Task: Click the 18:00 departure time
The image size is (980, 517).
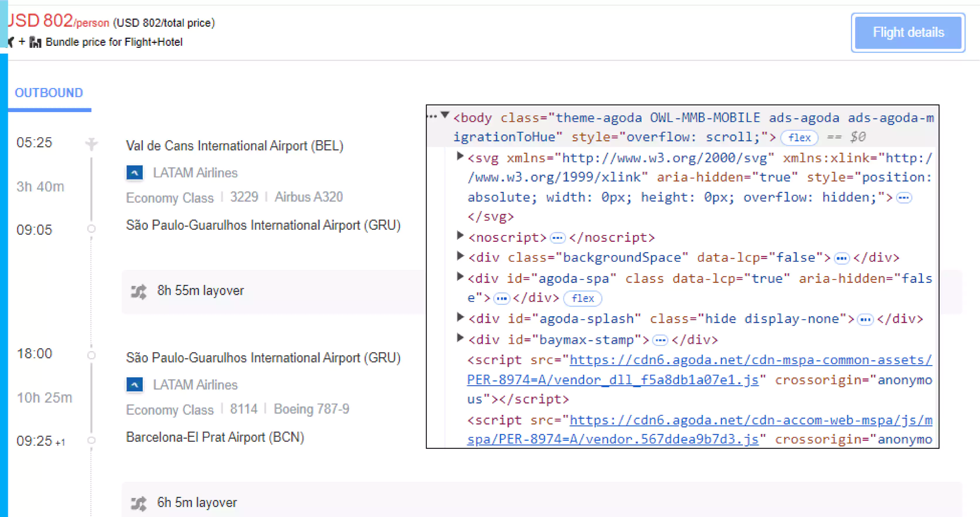Action: [35, 354]
